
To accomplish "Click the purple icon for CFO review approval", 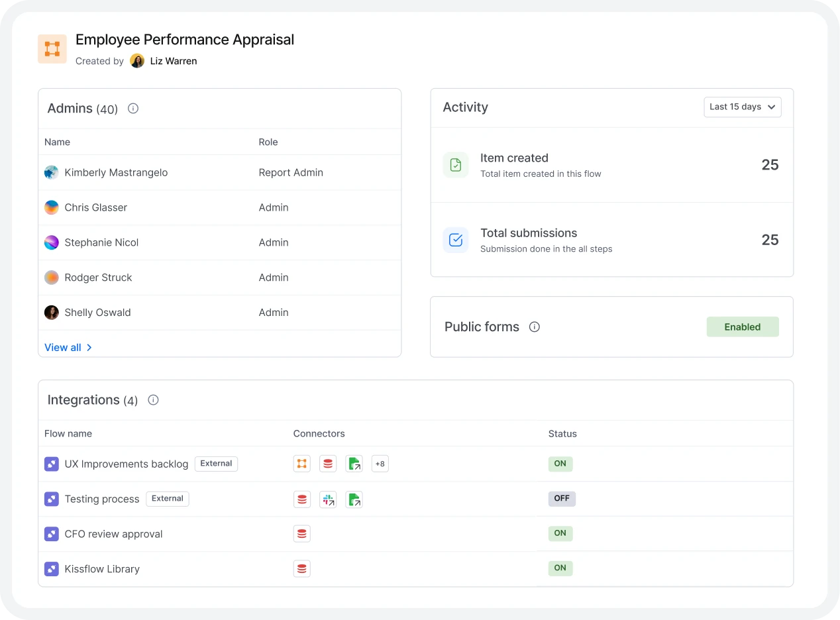I will point(52,534).
